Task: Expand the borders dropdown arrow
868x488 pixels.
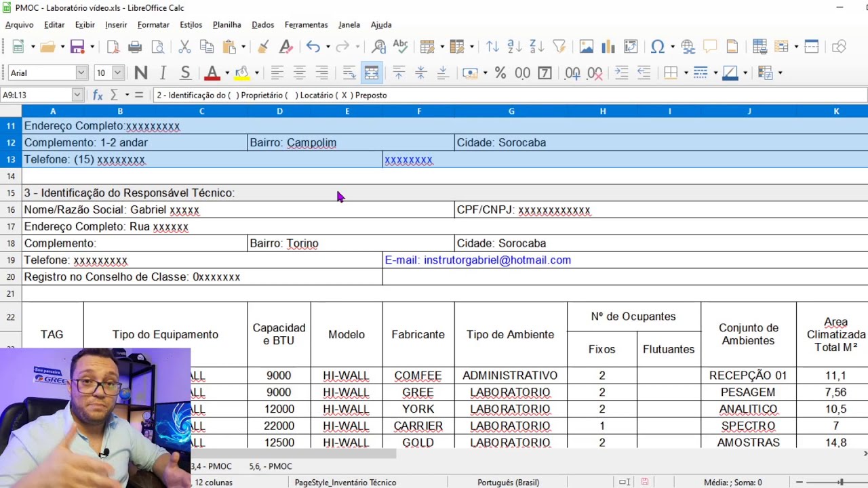Action: (686, 73)
